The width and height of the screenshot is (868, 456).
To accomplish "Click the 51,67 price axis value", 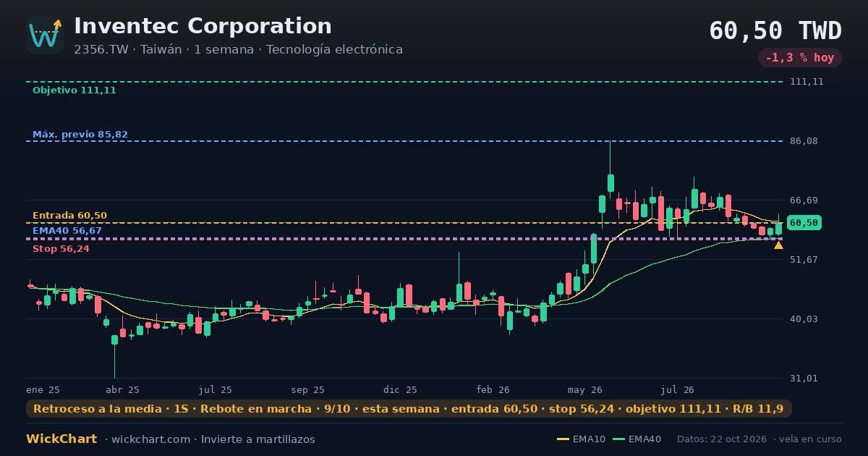I will coord(804,259).
